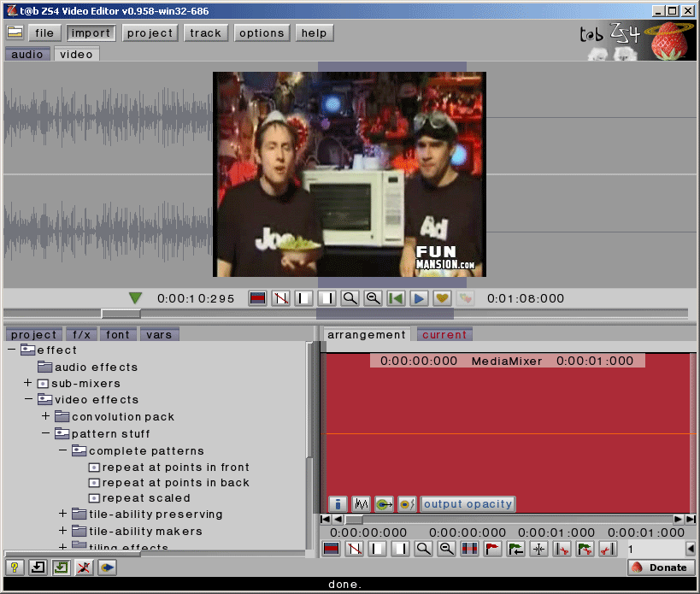
Task: Switch to the current tab
Action: point(444,334)
